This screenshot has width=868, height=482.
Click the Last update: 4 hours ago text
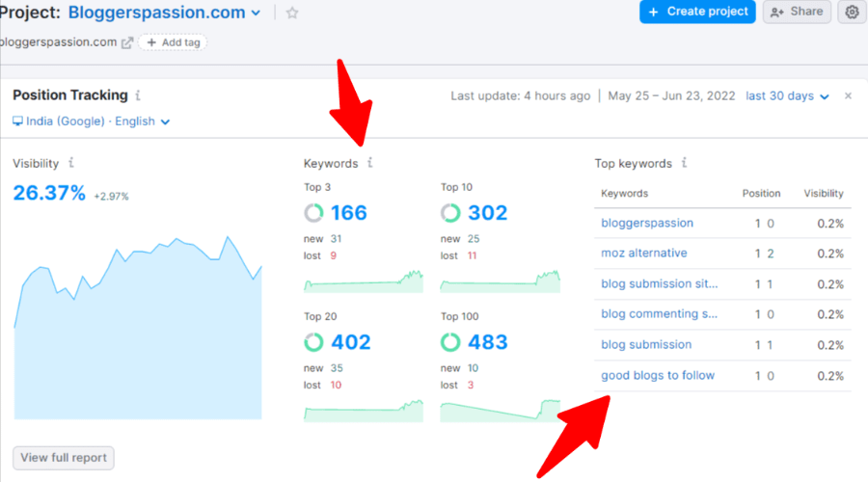521,95
